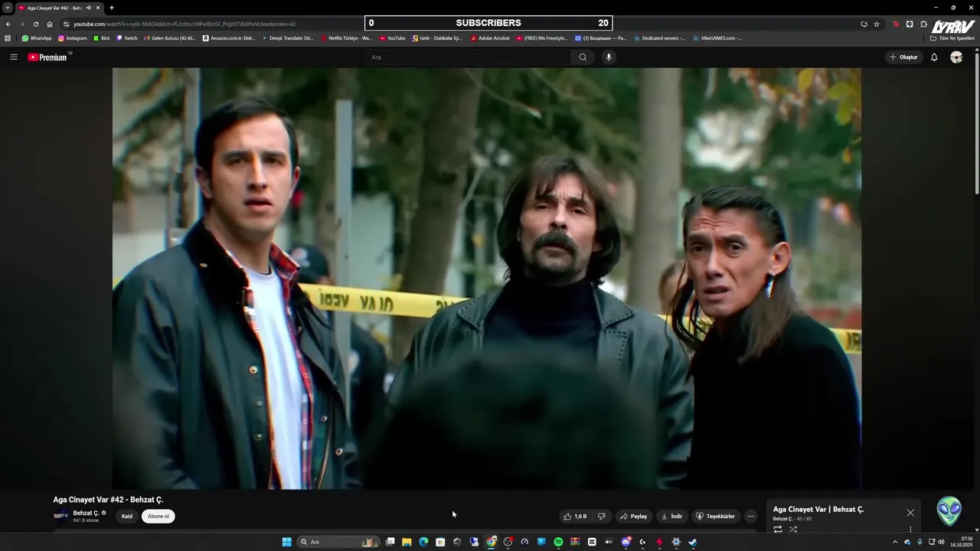Open the Windows Start menu
Image resolution: width=980 pixels, height=551 pixels.
pyautogui.click(x=286, y=542)
